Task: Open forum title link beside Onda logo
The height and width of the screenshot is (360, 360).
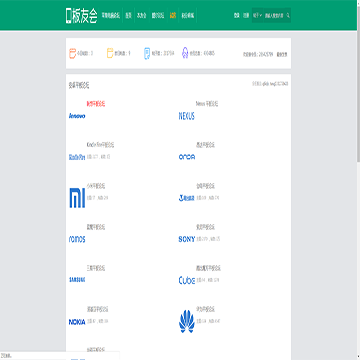Action: (205, 145)
